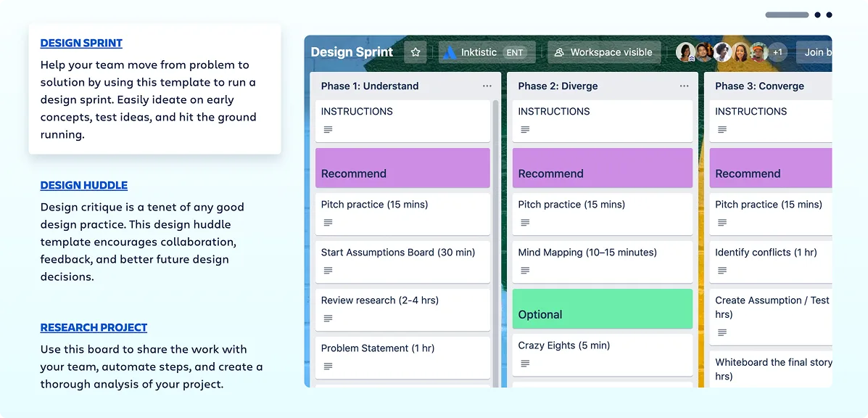Click the description icon on Mind Mapping card

point(524,269)
